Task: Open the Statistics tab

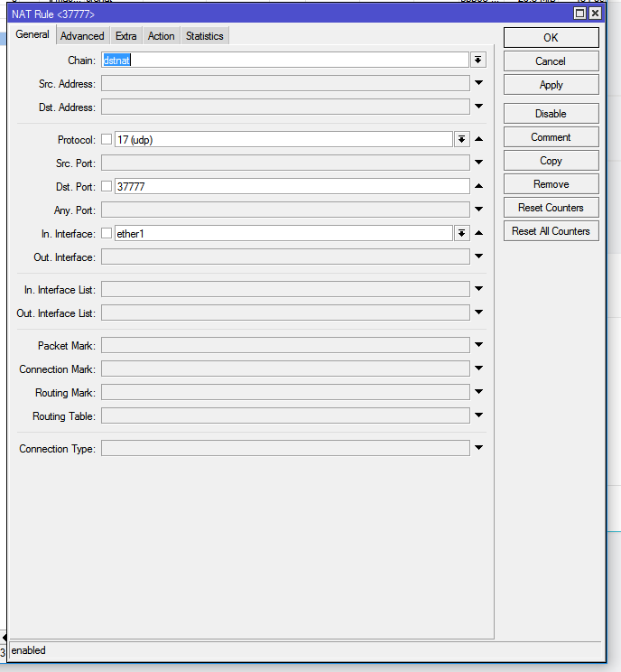Action: coord(205,36)
